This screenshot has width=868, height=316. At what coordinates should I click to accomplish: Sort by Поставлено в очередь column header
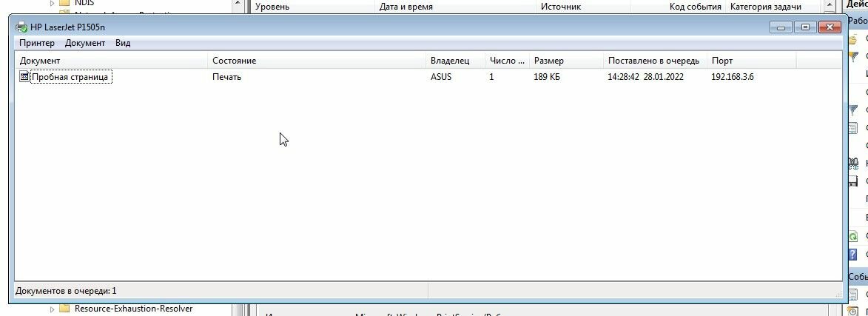(655, 61)
